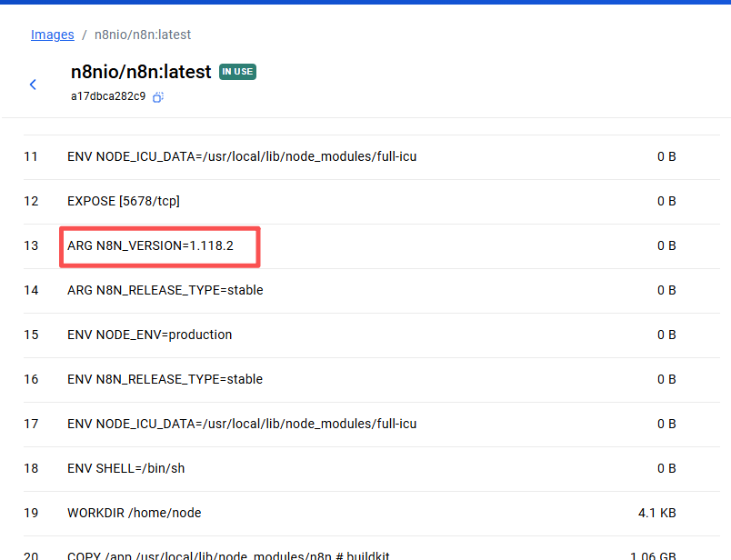This screenshot has width=731, height=560.
Task: Select the 0 B size of layer 15
Action: point(666,335)
